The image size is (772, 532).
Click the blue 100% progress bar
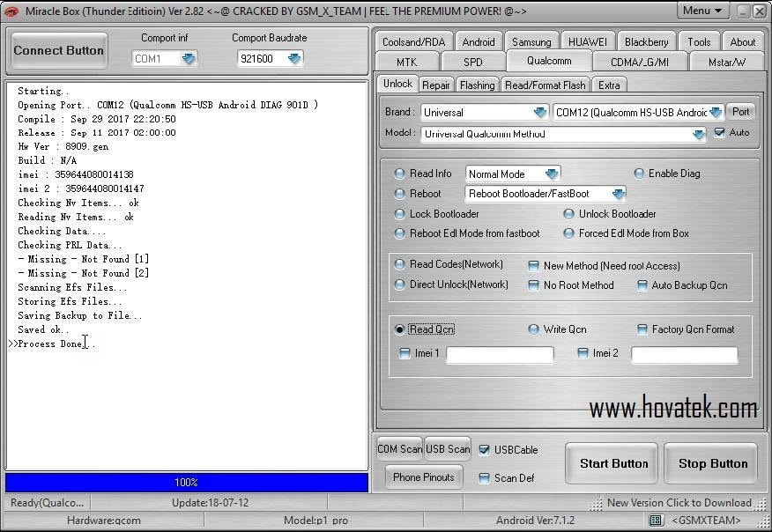186,482
